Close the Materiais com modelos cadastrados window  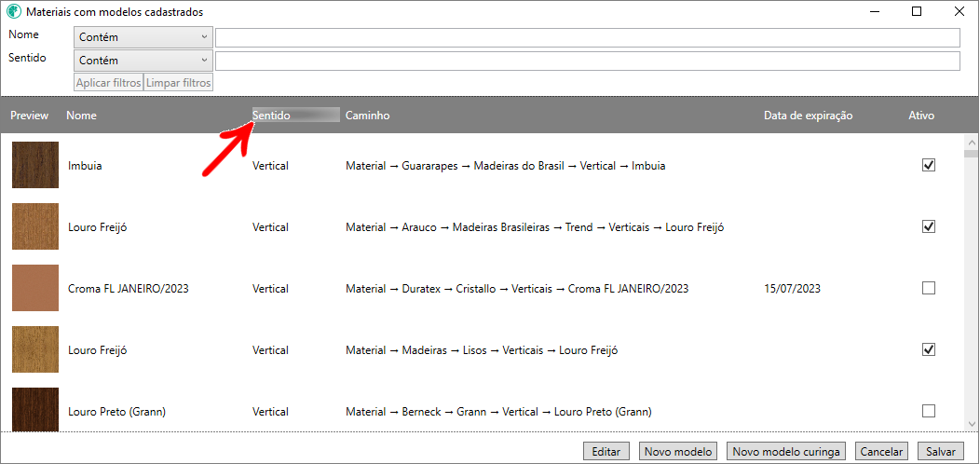[959, 11]
